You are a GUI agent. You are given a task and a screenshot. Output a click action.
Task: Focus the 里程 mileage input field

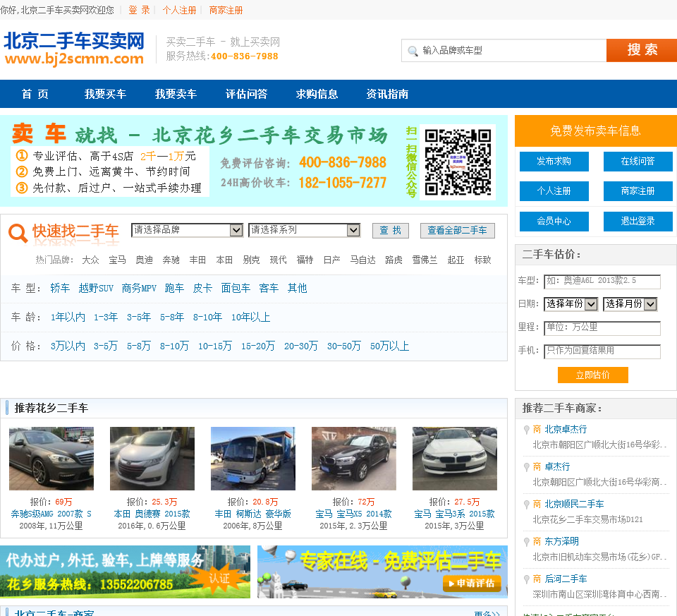tap(602, 328)
